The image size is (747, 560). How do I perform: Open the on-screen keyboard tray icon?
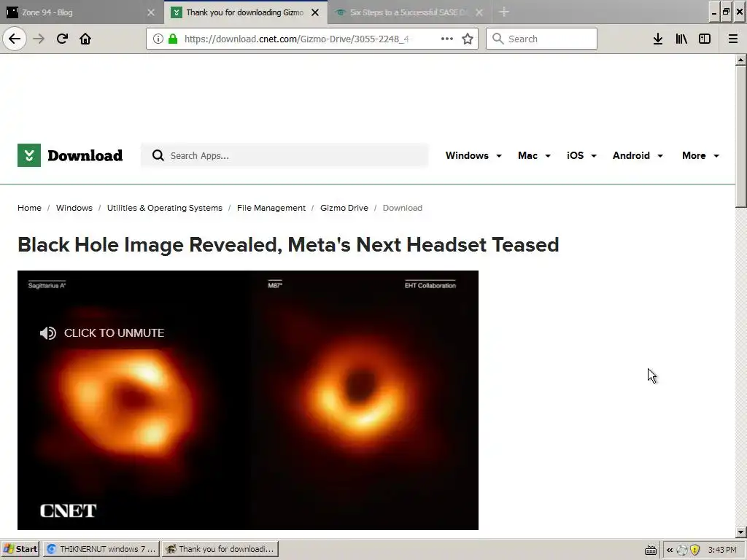[650, 550]
